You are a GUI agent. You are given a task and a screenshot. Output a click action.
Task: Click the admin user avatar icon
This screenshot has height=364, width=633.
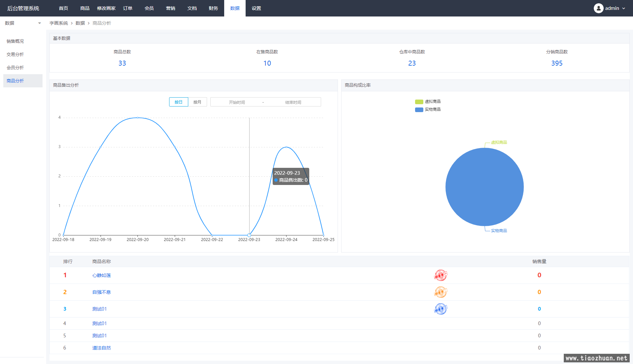click(598, 8)
